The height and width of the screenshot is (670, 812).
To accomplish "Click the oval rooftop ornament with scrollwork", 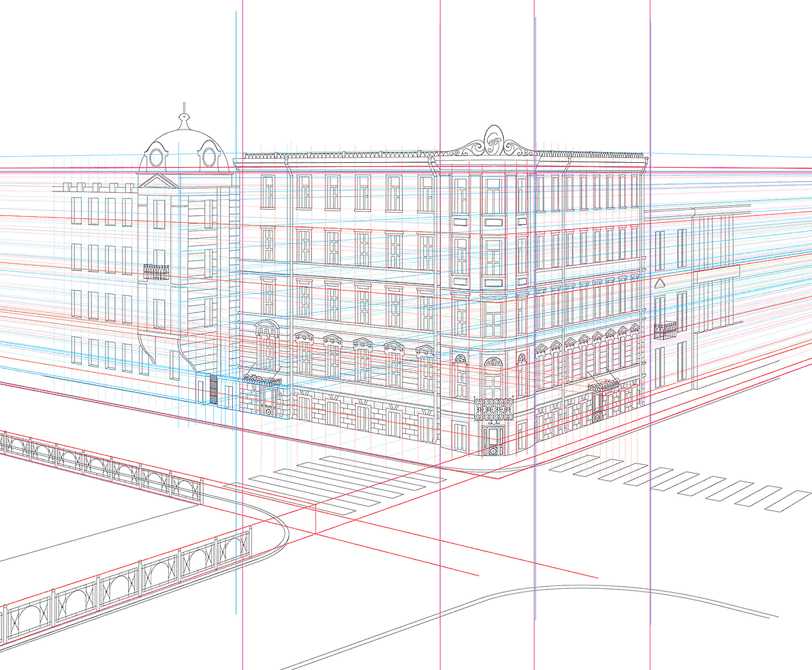I will [x=493, y=139].
